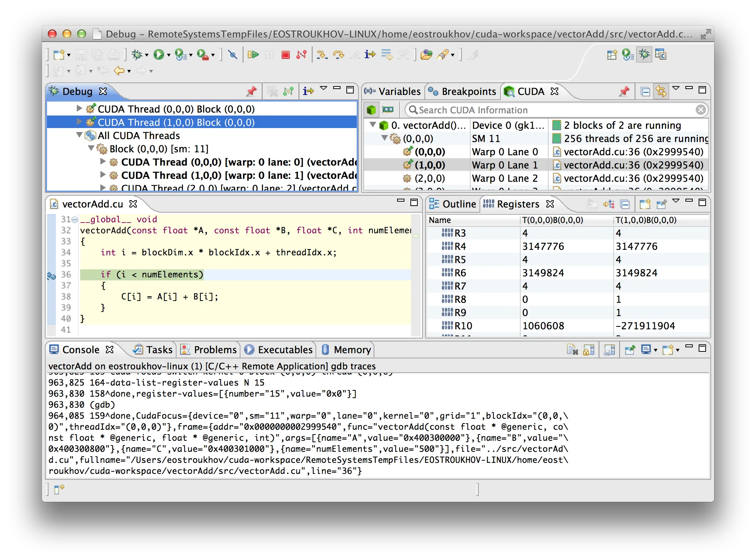Click the R10 register row
This screenshot has height=560, width=756.
pyautogui.click(x=568, y=326)
